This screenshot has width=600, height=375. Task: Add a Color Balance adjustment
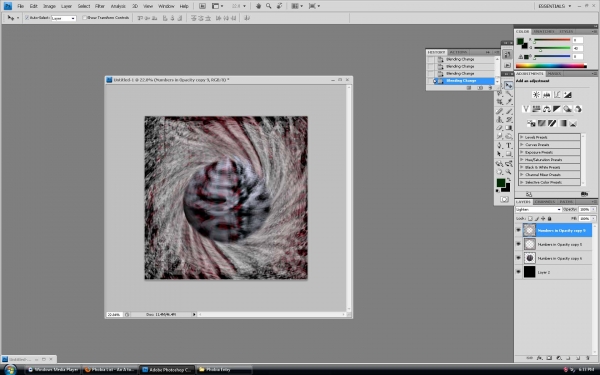pos(546,109)
